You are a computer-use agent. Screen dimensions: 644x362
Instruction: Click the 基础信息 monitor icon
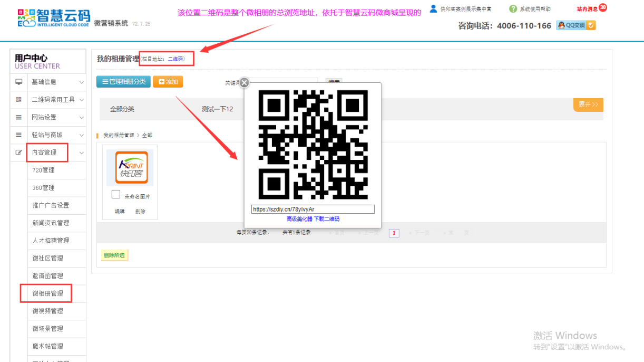click(x=19, y=82)
